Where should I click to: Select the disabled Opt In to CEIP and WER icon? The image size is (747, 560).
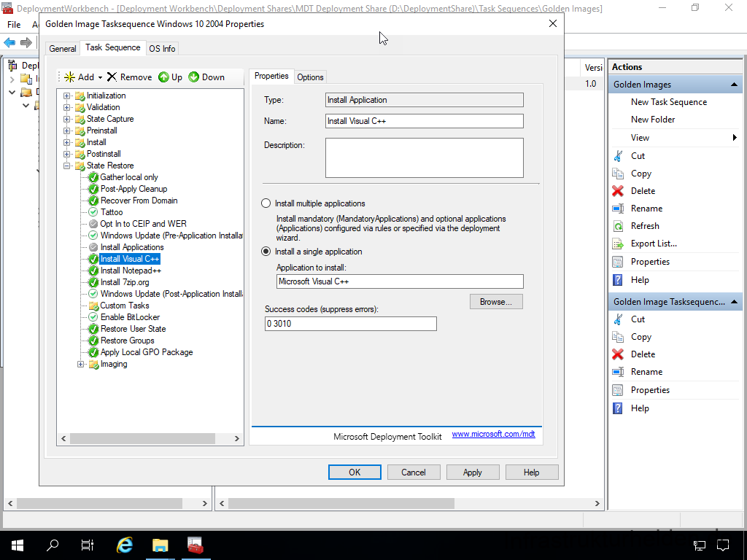click(93, 224)
